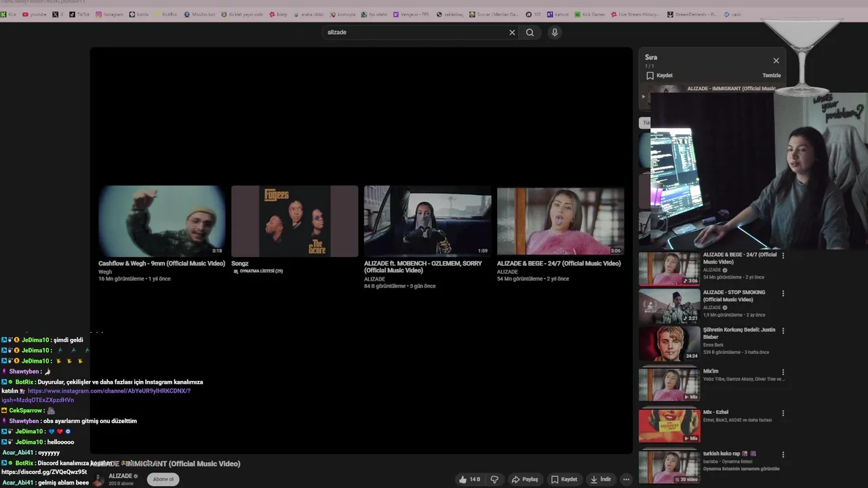Open the Kick Games bookmark
Image resolution: width=868 pixels, height=488 pixels.
point(590,14)
